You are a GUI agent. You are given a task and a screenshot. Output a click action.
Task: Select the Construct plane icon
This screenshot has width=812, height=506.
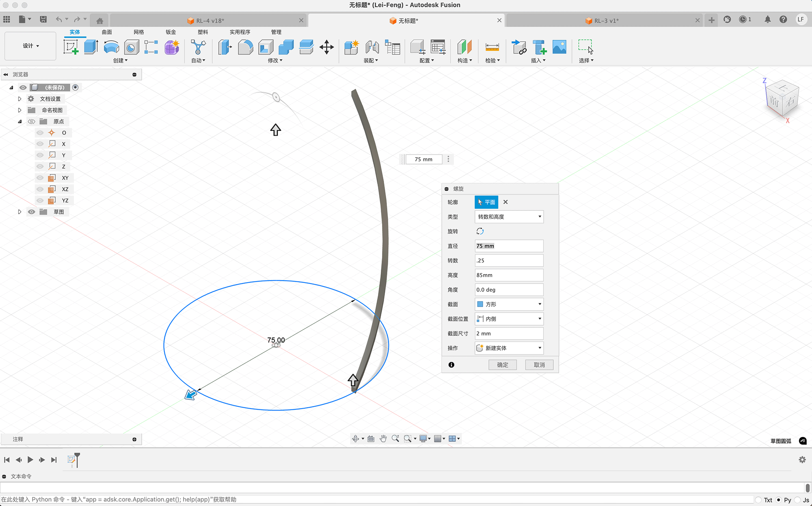464,47
